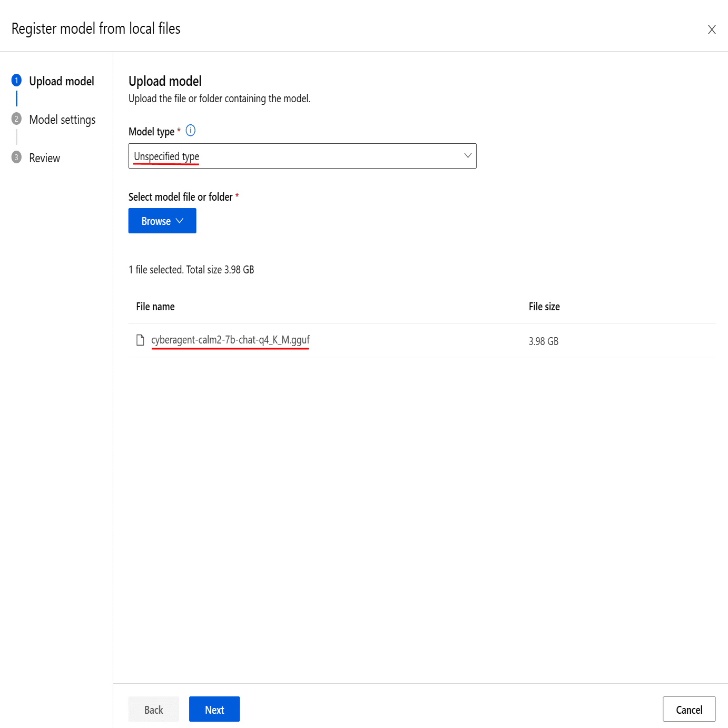728x728 pixels.
Task: Go to the Model settings step
Action: (62, 120)
